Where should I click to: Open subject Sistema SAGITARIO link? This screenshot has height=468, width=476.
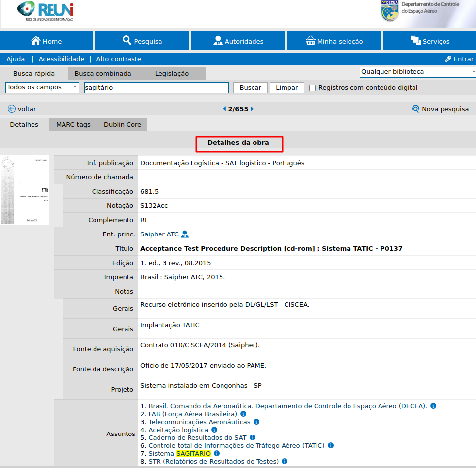pyautogui.click(x=179, y=454)
